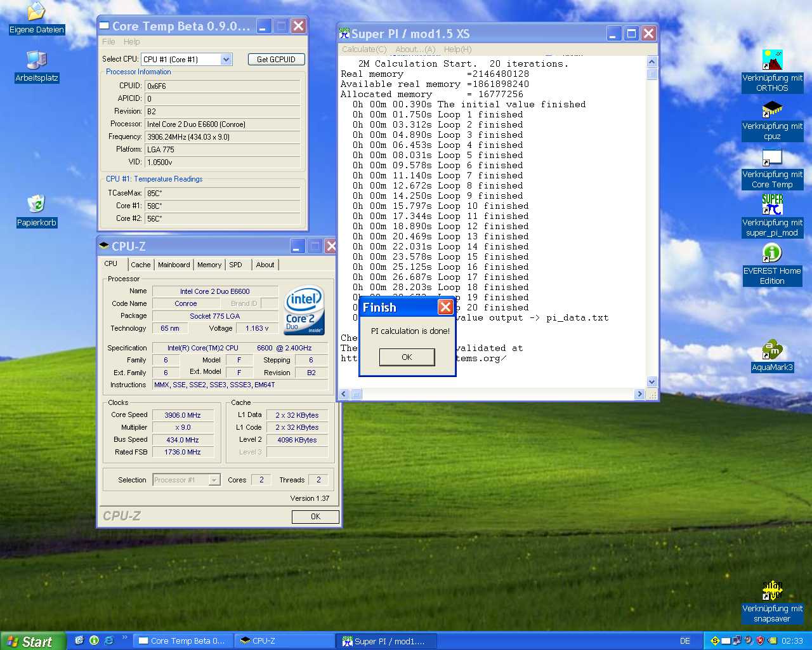Open the Eigene Dateien folder icon
Image resolution: width=812 pixels, height=650 pixels.
[x=37, y=13]
